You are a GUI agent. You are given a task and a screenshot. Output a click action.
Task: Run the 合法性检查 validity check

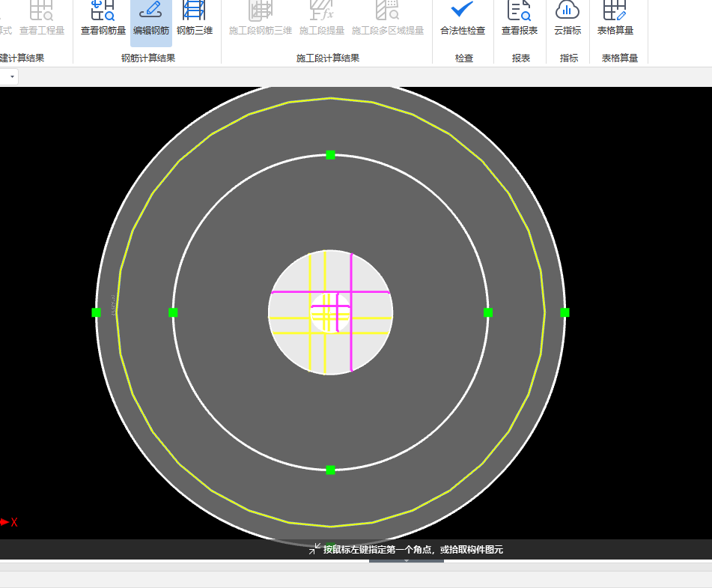pos(462,19)
